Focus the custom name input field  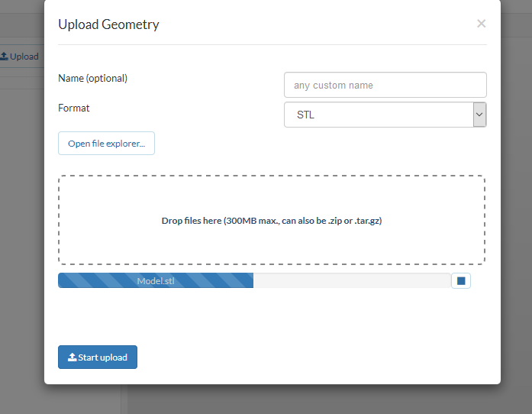tap(385, 85)
